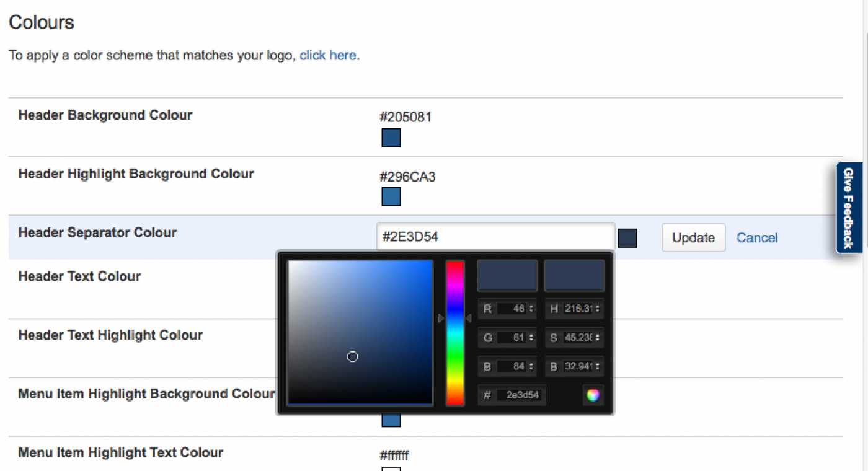This screenshot has width=868, height=471.
Task: Open the Give Feedback side tab
Action: 848,208
